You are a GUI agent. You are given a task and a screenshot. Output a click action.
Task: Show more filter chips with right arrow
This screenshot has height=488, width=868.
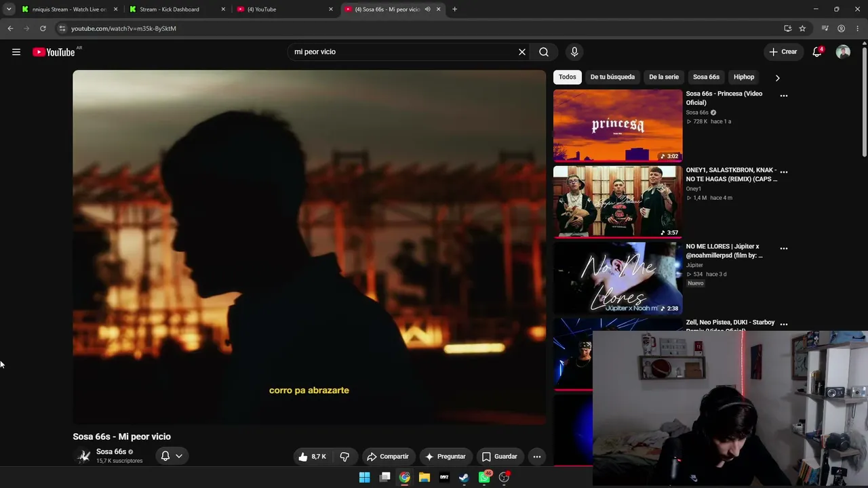click(777, 78)
